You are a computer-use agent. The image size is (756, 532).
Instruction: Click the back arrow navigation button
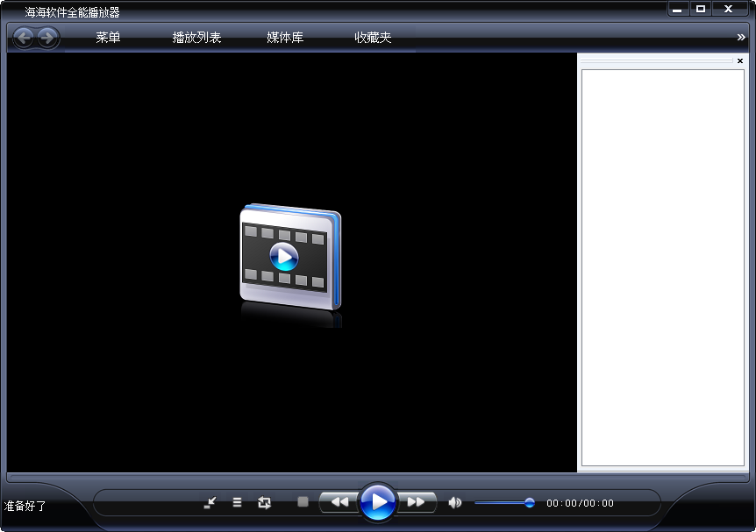point(24,38)
